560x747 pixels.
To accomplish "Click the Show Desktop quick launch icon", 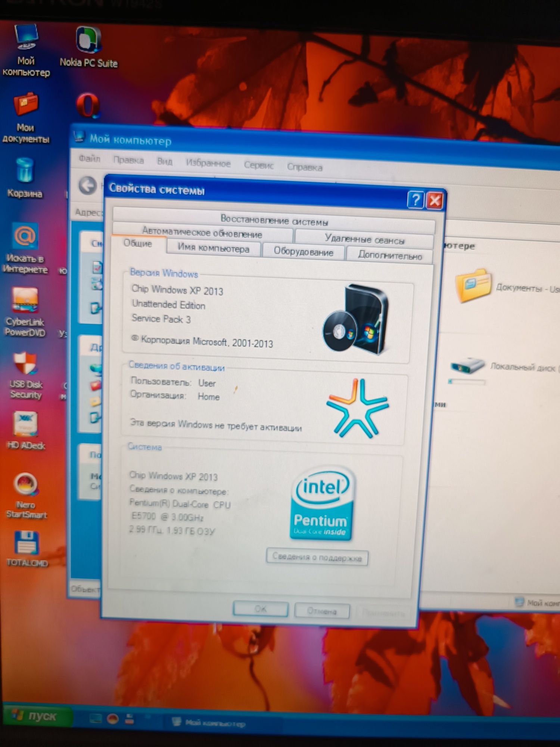I will [x=96, y=718].
